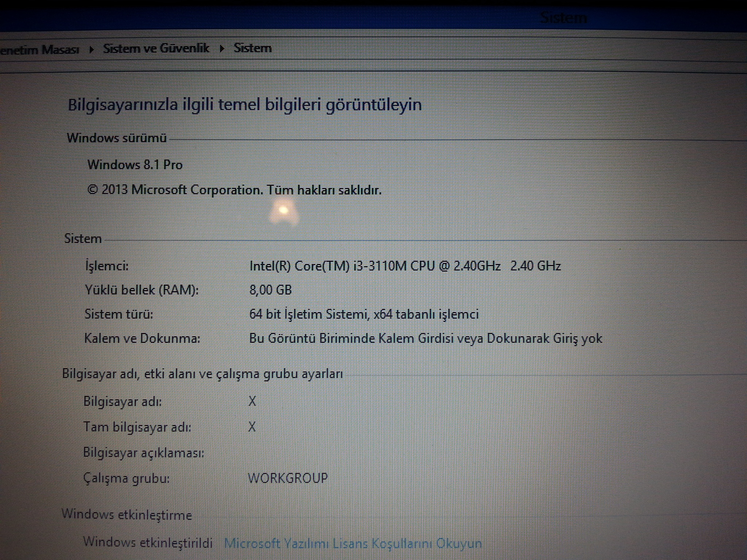Open the 'enetim Masası' breadcrumb
Screen dimensions: 747x560
39,50
